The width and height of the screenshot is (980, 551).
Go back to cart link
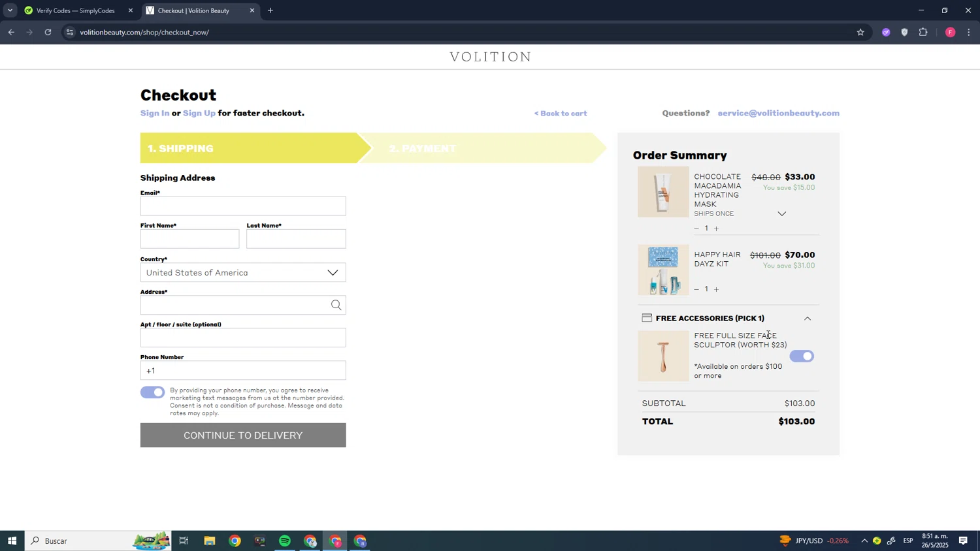(561, 114)
